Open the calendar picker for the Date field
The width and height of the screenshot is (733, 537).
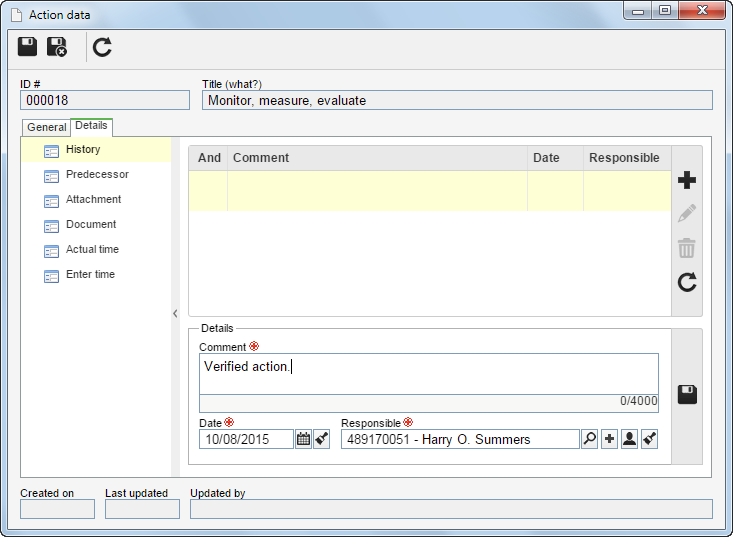pyautogui.click(x=303, y=439)
